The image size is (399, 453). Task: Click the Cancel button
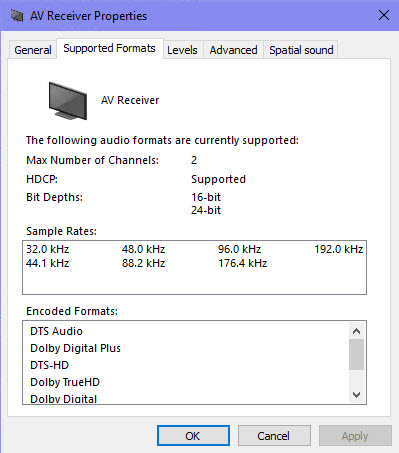tap(274, 436)
